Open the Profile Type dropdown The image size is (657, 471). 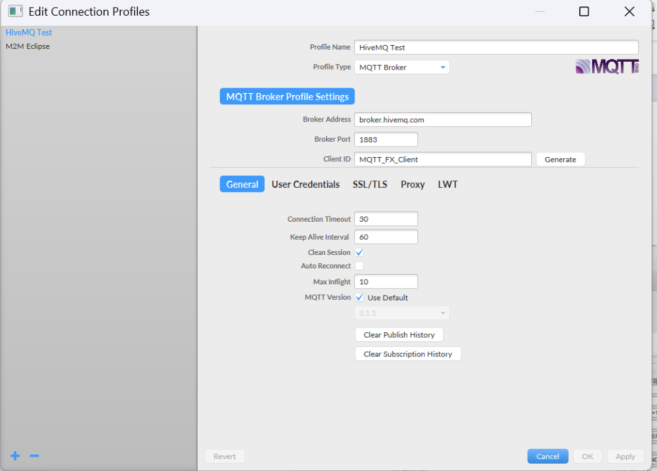[x=402, y=67]
